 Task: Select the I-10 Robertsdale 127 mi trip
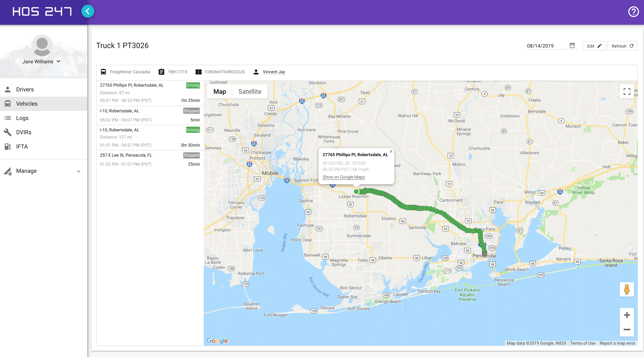point(150,138)
